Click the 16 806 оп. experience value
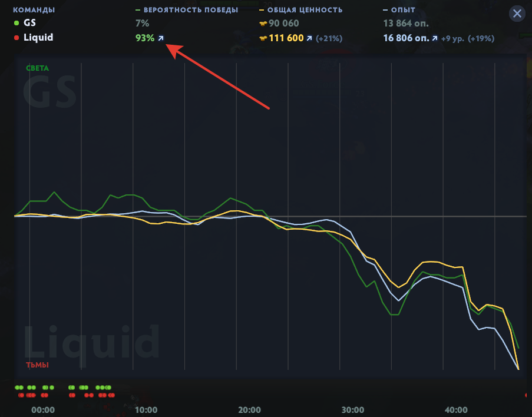This screenshot has width=532, height=417. click(406, 38)
